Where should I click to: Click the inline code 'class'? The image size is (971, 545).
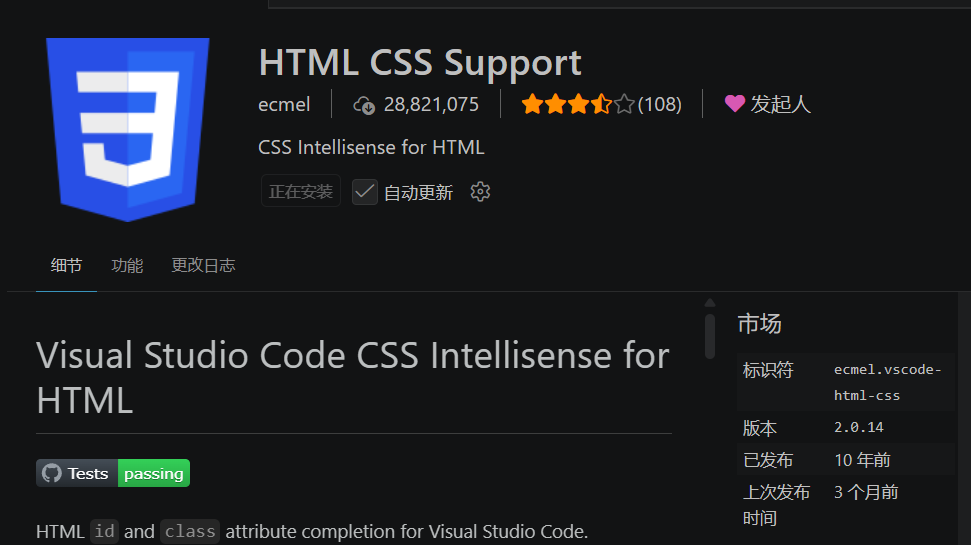[190, 531]
